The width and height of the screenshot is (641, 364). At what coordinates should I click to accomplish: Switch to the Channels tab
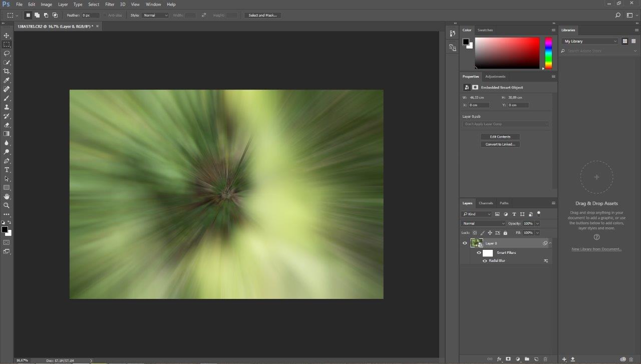(485, 203)
